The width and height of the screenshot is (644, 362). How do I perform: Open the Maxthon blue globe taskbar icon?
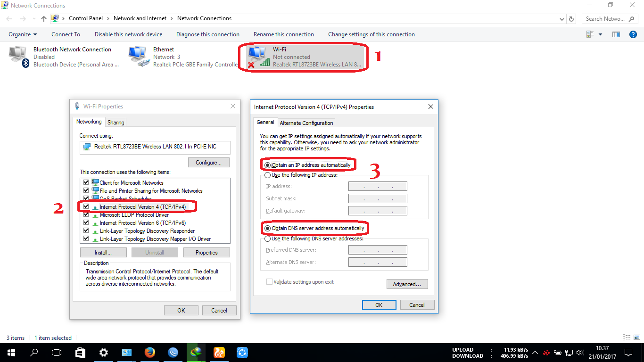[x=173, y=352]
